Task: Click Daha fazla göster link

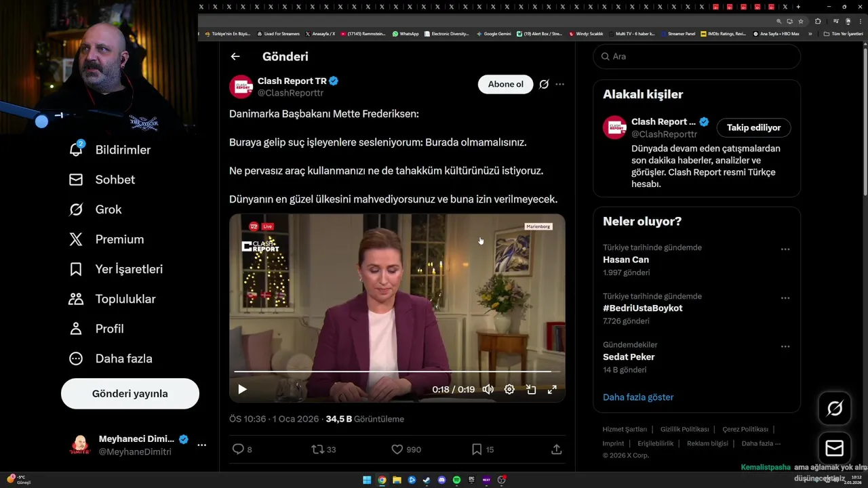Action: [x=638, y=397]
